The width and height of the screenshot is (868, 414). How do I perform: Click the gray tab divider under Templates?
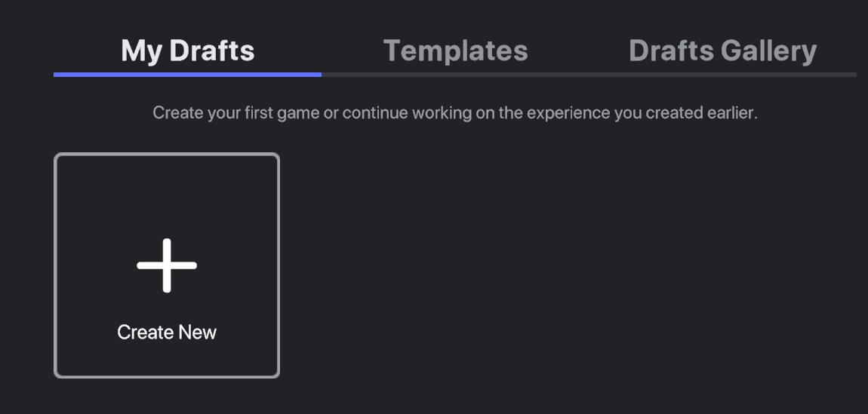pos(455,75)
